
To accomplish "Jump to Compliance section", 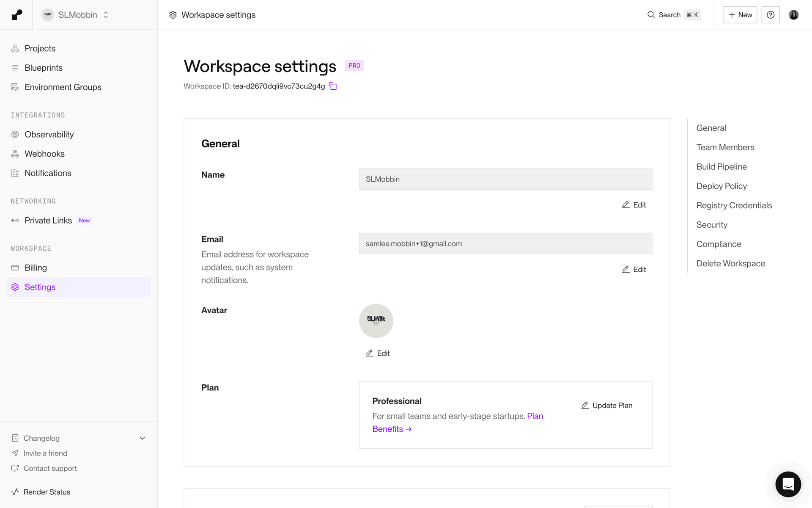I will [719, 244].
